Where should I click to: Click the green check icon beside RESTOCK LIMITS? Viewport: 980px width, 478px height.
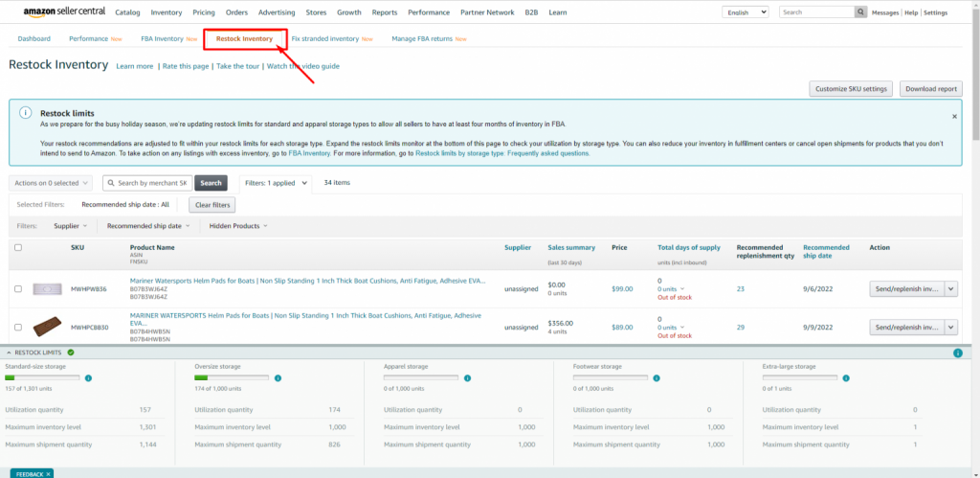tap(71, 353)
